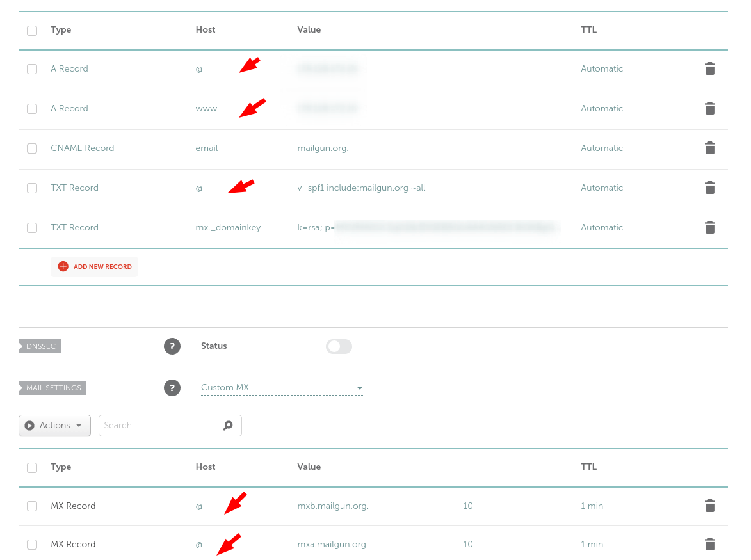Enable the DNSSEC status toggle

(x=339, y=346)
